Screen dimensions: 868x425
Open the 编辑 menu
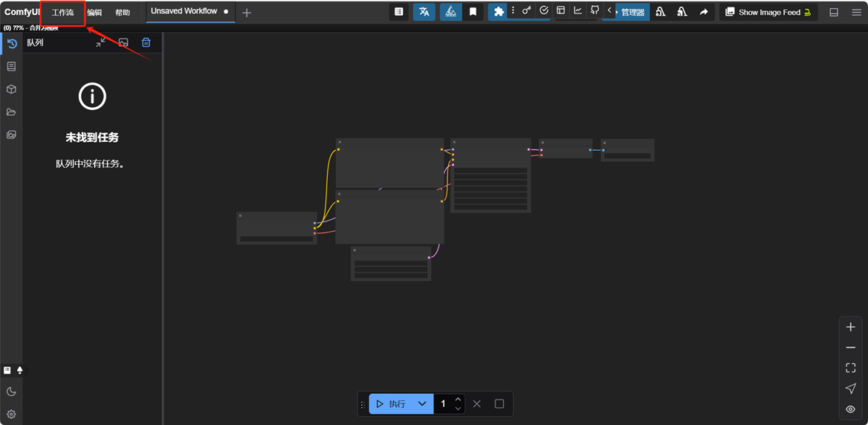[x=94, y=13]
